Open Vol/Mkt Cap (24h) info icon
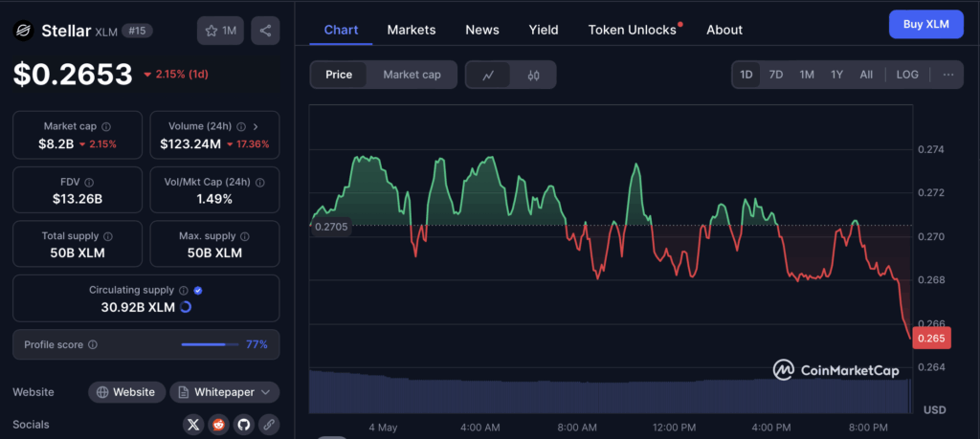Screen dimensions: 980x439 pos(260,183)
